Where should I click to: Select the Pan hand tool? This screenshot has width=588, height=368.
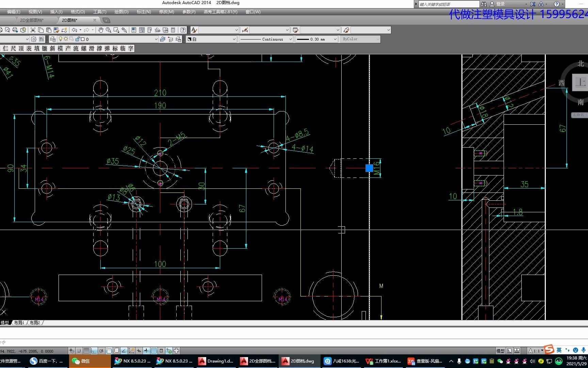pyautogui.click(x=101, y=30)
